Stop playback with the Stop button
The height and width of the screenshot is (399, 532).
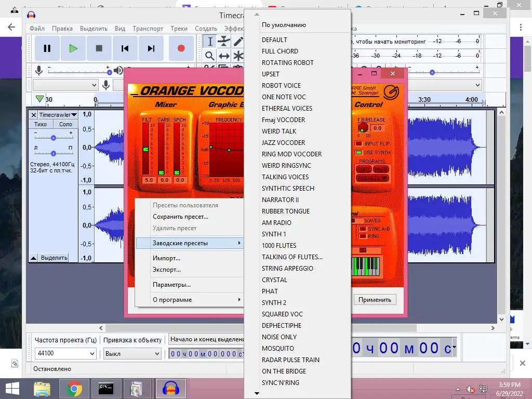[x=99, y=48]
